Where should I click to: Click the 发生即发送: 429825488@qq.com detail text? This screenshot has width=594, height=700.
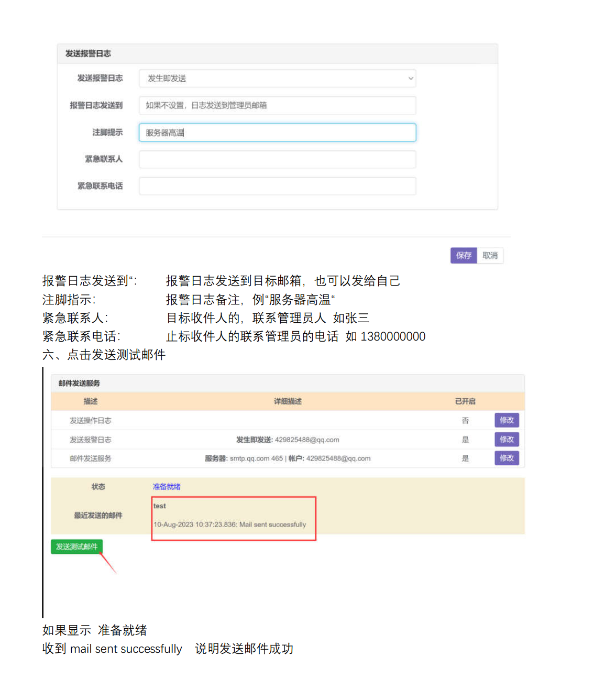click(288, 440)
